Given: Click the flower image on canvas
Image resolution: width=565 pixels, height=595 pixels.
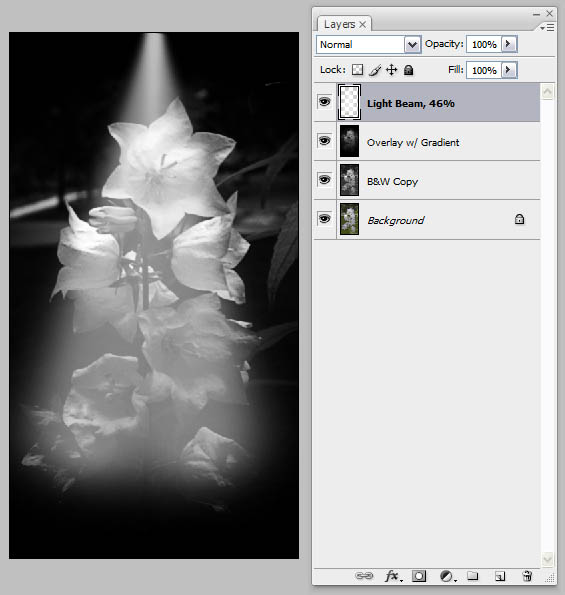Looking at the screenshot, I should (154, 295).
